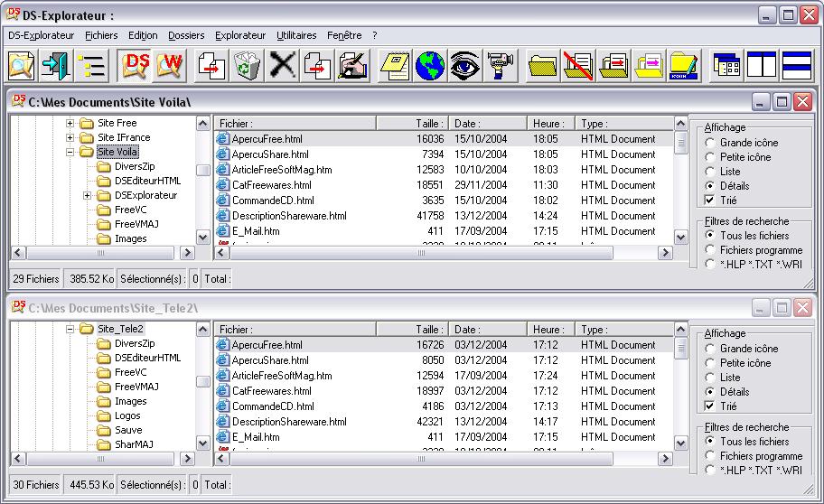824x504 pixels.
Task: Open the Dossiers menu
Action: tap(186, 35)
